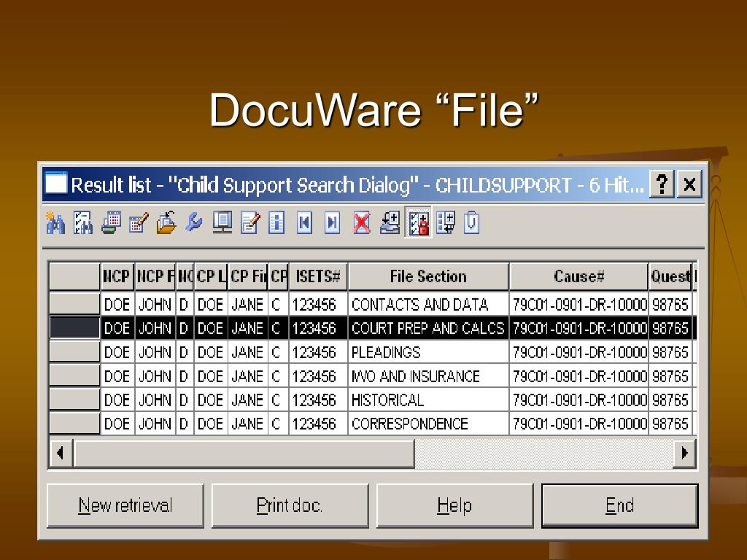Image resolution: width=747 pixels, height=560 pixels.
Task: Go to the last result arrow icon
Action: pyautogui.click(x=332, y=222)
